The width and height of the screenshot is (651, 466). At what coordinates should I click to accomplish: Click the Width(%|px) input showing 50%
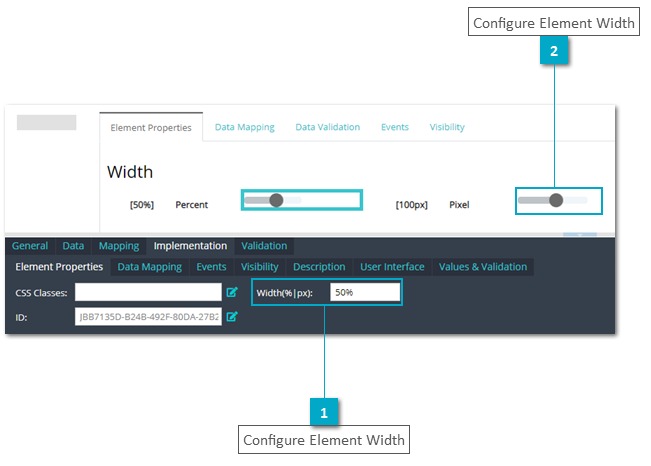(x=365, y=292)
